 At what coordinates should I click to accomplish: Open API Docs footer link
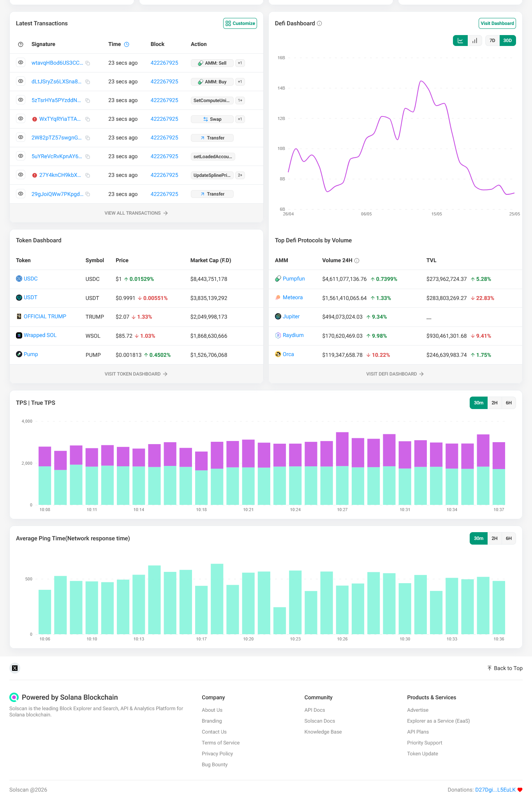click(315, 710)
